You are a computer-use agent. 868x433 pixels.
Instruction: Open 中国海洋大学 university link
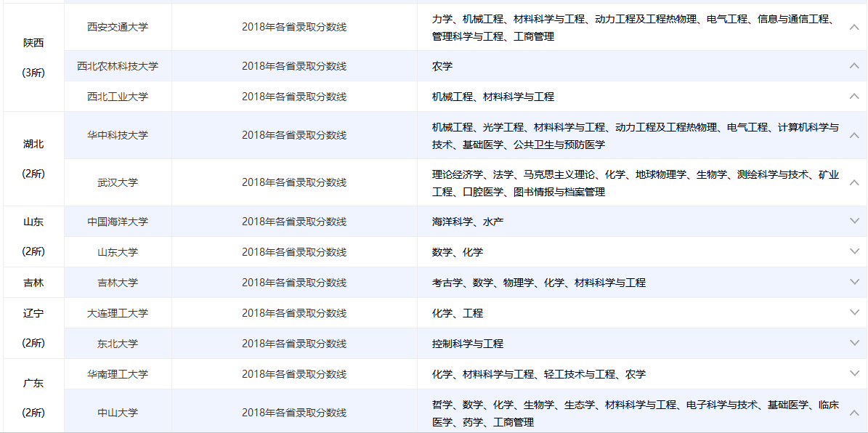click(x=118, y=222)
